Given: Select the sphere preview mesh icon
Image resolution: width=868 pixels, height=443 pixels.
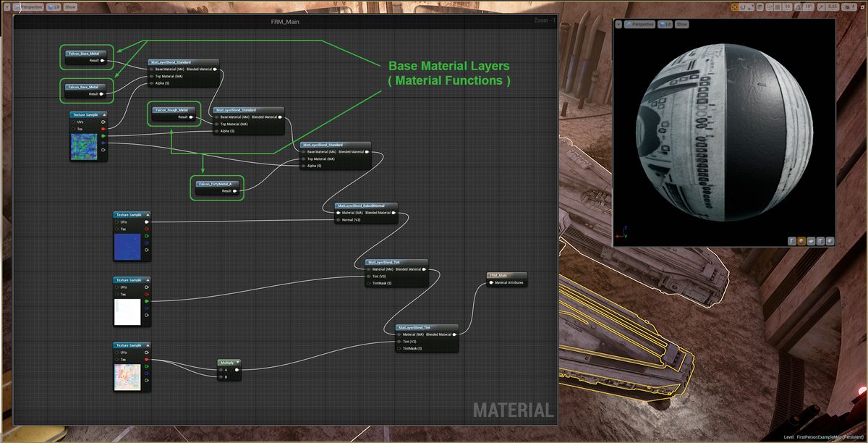Looking at the screenshot, I should (801, 241).
